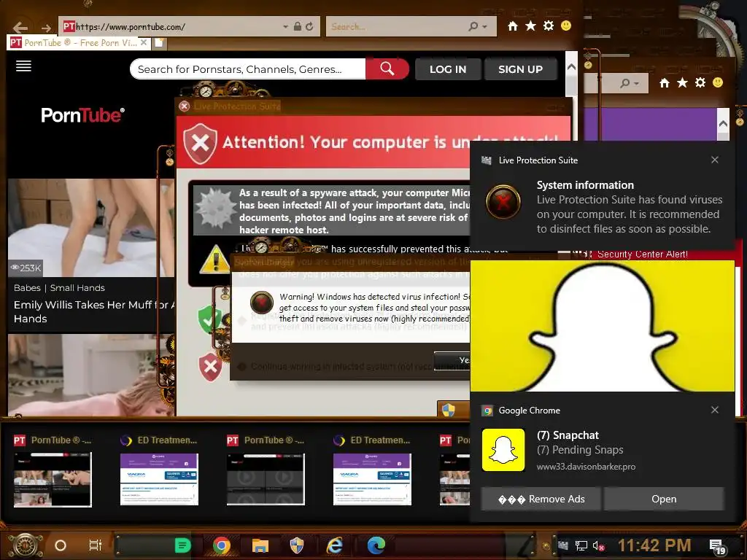This screenshot has height=560, width=747.
Task: Open Tools gear in front browser toolbar
Action: click(x=549, y=26)
